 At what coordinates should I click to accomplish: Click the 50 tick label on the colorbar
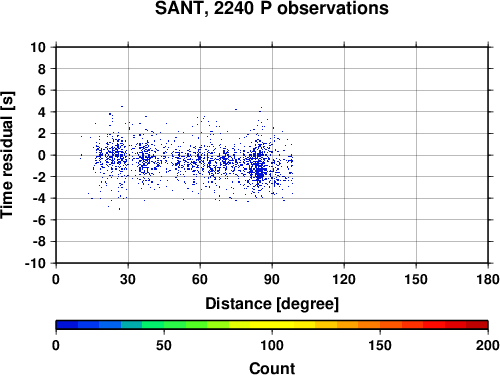click(x=164, y=345)
